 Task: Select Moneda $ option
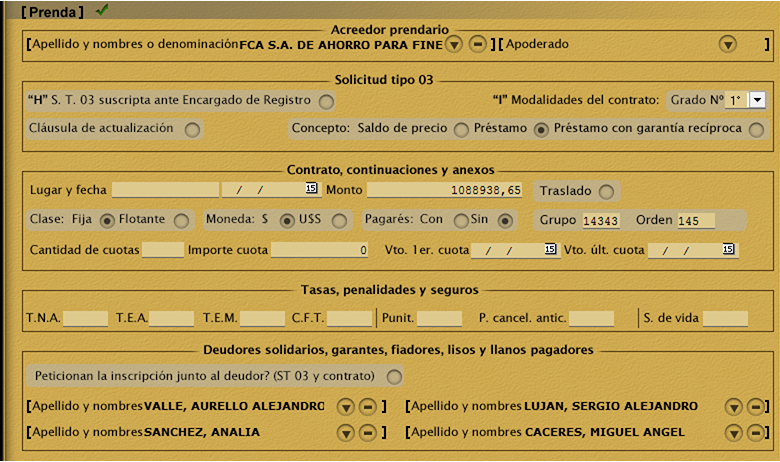287,221
